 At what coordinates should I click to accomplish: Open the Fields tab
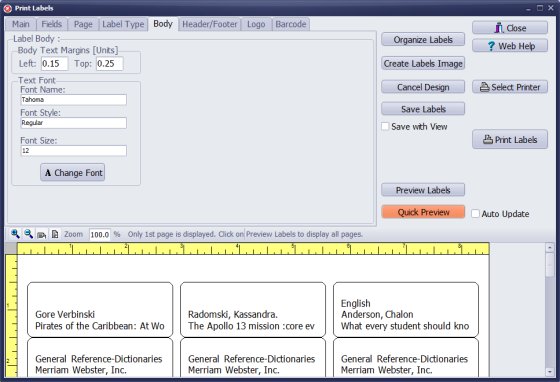pyautogui.click(x=51, y=24)
